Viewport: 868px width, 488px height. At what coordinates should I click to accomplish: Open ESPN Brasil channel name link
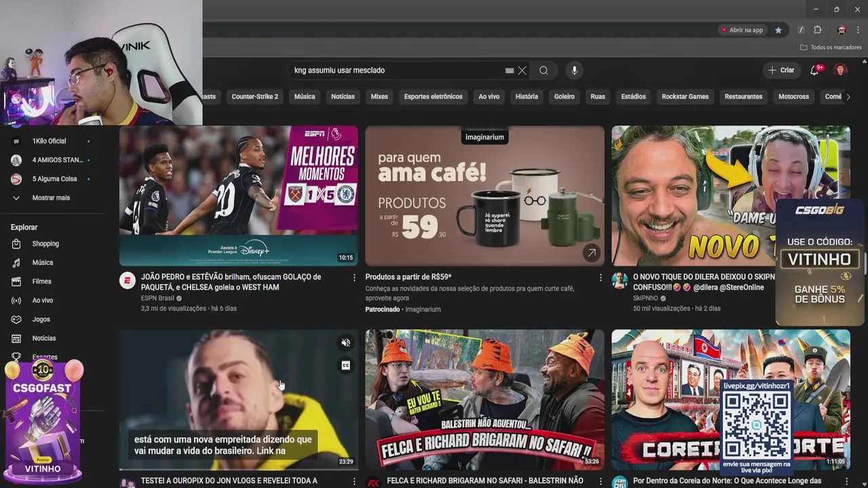point(157,298)
